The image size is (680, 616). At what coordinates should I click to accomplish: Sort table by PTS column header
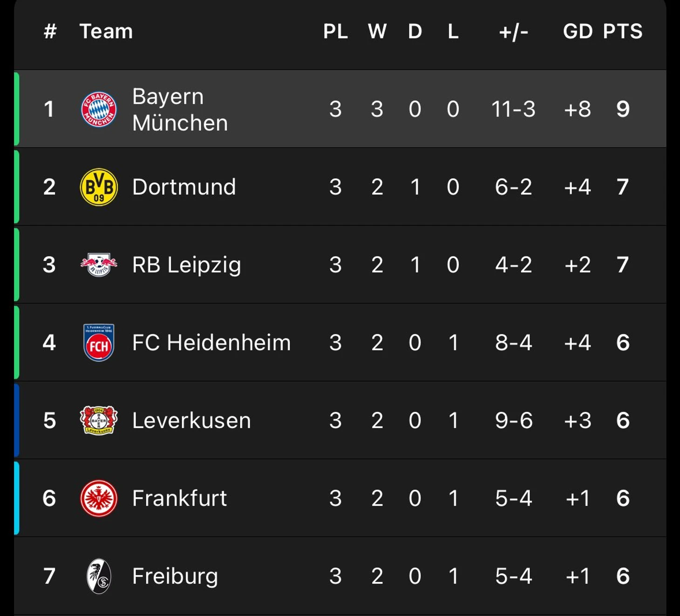[623, 31]
